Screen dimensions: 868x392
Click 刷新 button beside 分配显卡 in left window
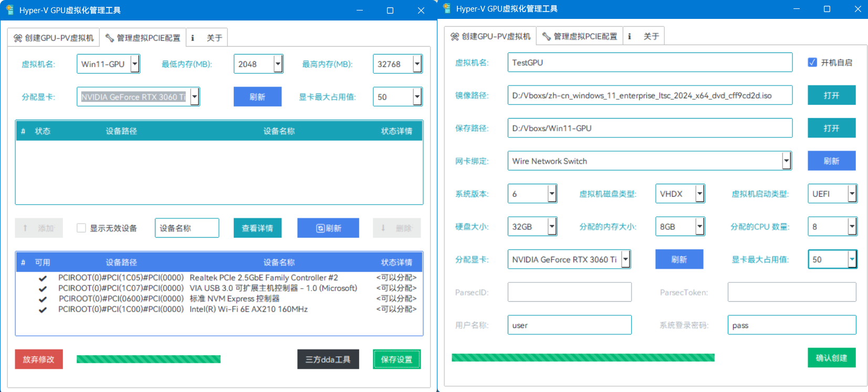pos(257,97)
